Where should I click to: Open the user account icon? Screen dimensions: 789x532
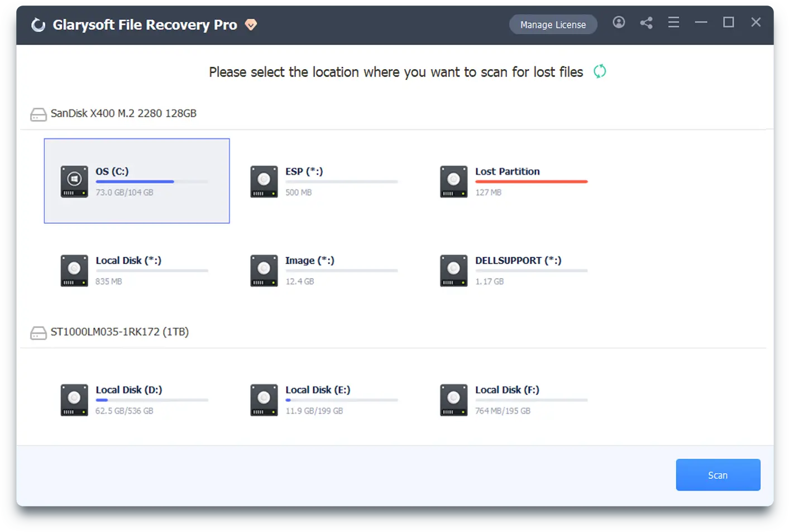[619, 22]
